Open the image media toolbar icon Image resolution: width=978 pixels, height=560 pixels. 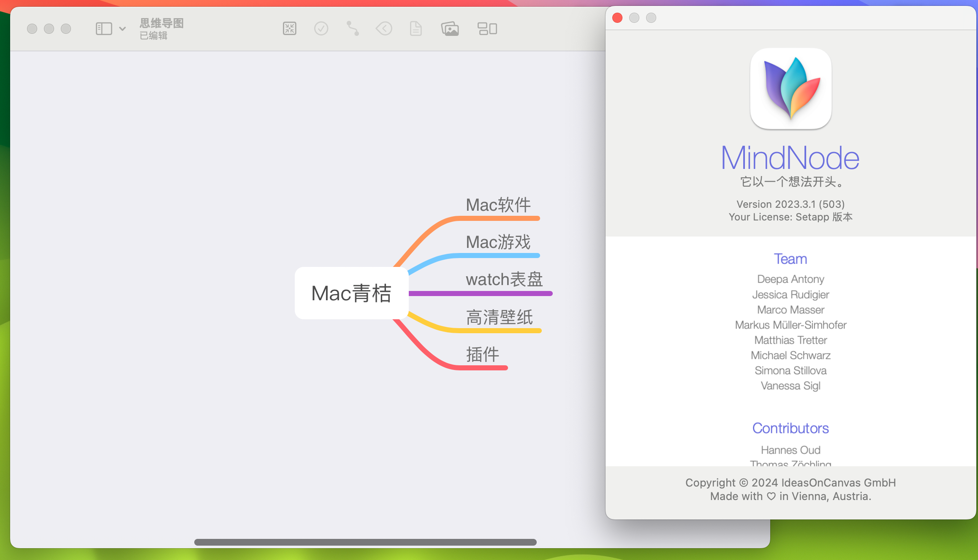pos(450,29)
